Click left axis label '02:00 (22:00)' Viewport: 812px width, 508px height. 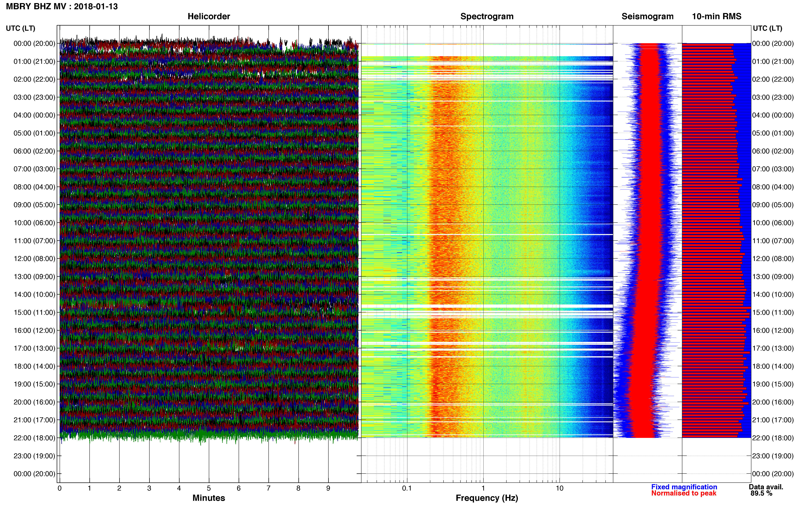34,79
